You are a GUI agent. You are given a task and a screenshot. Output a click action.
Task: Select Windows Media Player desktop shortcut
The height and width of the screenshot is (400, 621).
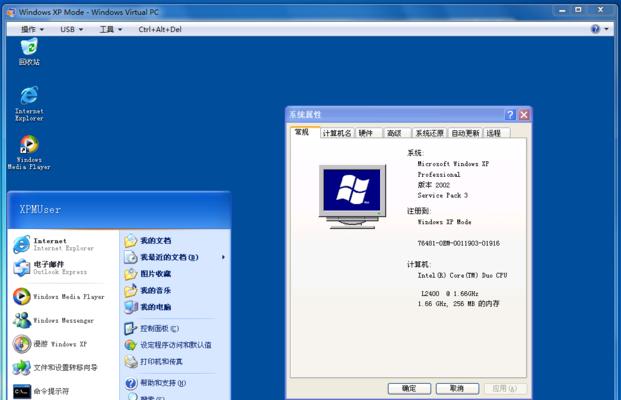pyautogui.click(x=29, y=152)
